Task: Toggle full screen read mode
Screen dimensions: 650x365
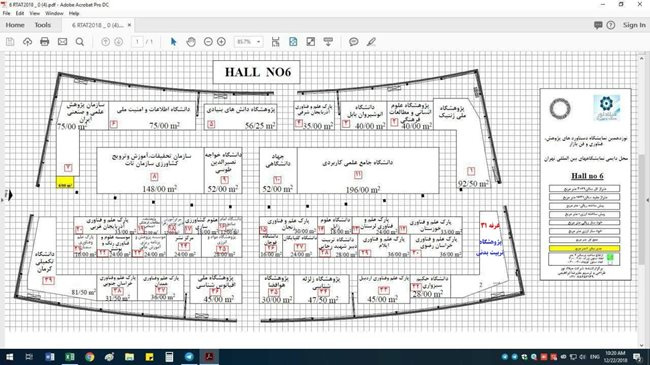Action: [310, 41]
